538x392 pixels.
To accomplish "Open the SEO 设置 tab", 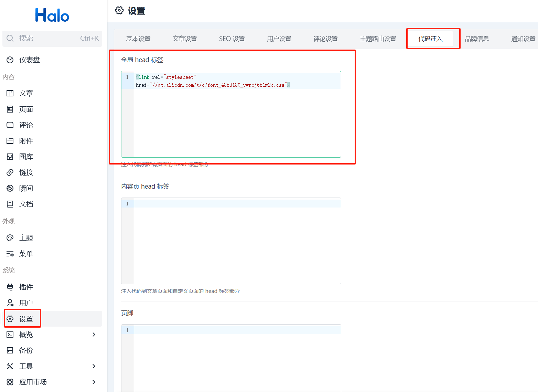I will 232,39.
